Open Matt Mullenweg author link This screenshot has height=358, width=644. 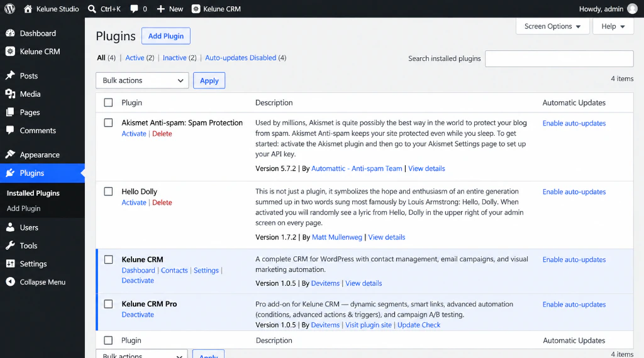[x=337, y=237]
